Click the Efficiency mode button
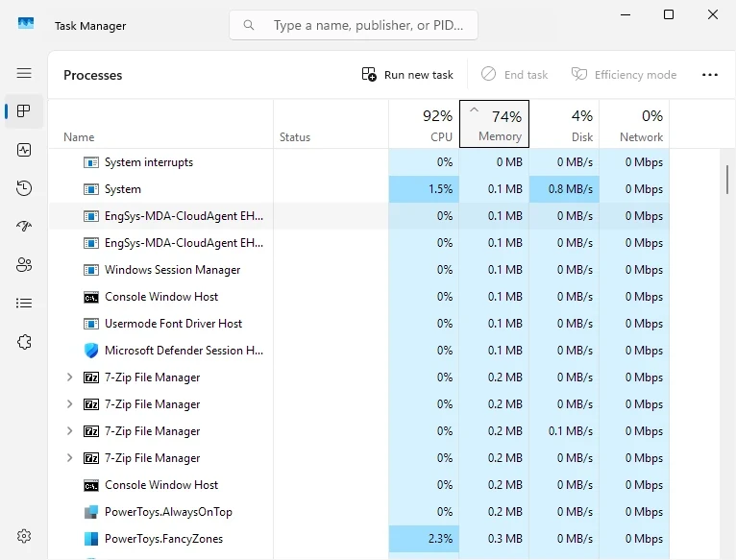The height and width of the screenshot is (560, 736). tap(625, 75)
